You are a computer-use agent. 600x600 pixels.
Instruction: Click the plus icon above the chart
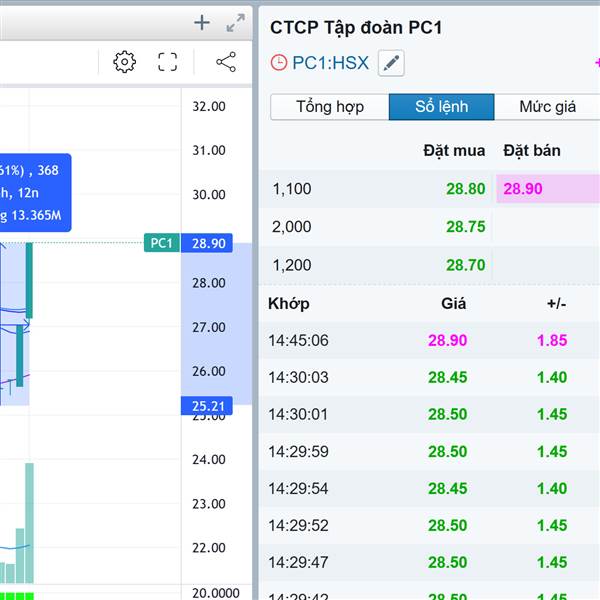click(202, 23)
